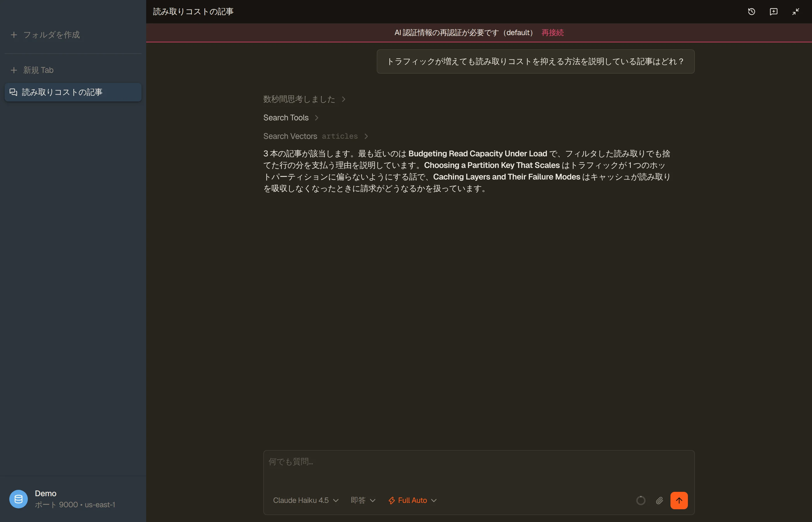Click the user question message bubble
The width and height of the screenshot is (812, 522).
click(535, 61)
